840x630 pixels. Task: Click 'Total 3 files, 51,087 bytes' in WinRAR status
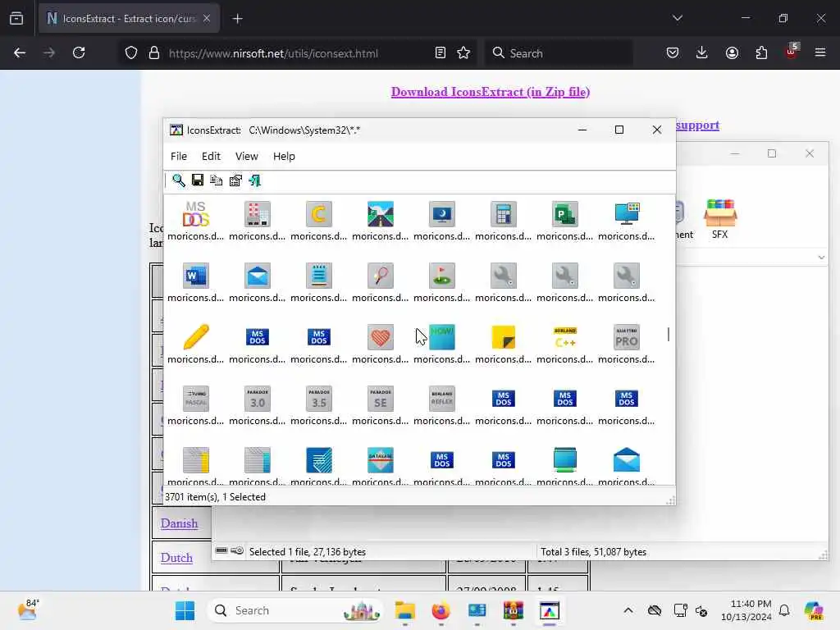coord(593,552)
